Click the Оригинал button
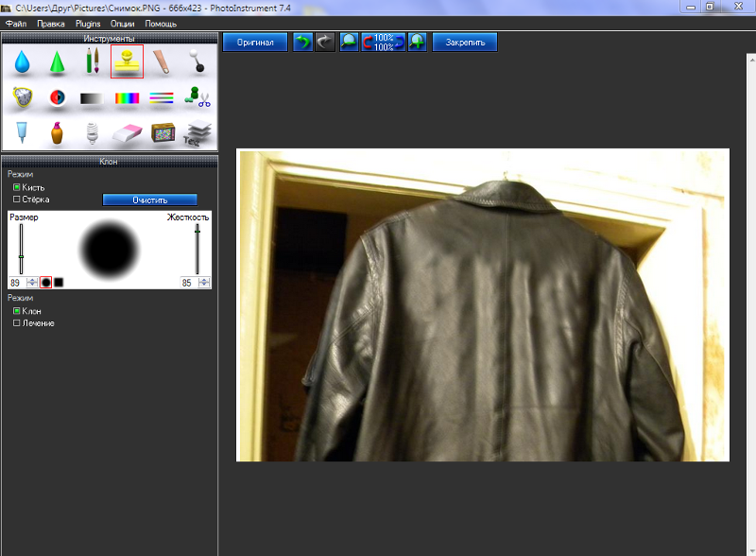 pyautogui.click(x=255, y=43)
